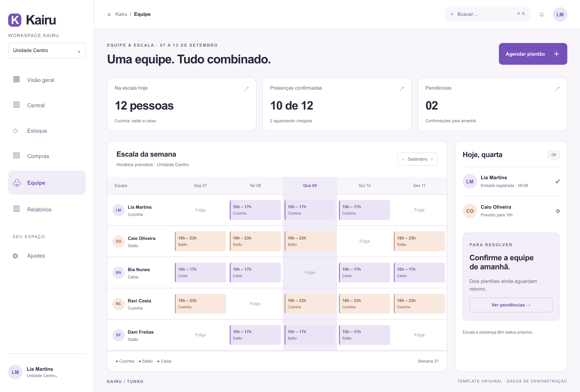
Task: Click Lia Martins LM avatar in schedule table
Action: click(x=118, y=210)
